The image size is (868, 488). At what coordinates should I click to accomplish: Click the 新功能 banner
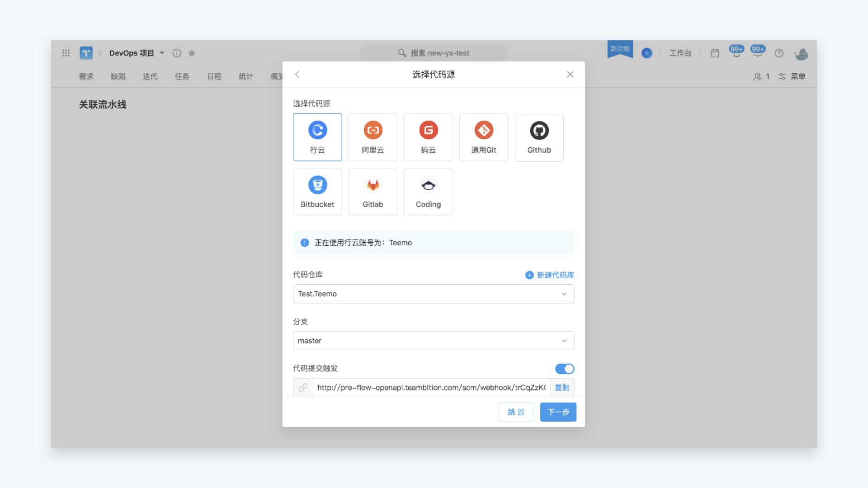[620, 49]
